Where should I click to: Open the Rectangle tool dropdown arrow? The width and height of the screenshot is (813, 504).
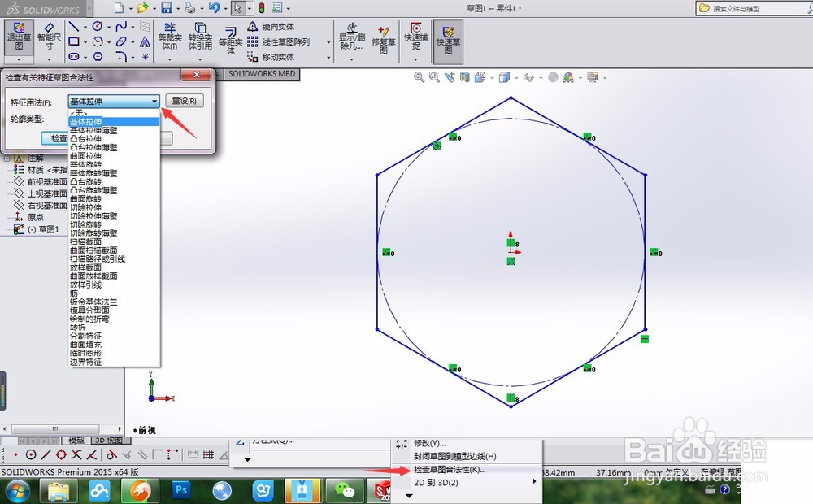click(85, 42)
